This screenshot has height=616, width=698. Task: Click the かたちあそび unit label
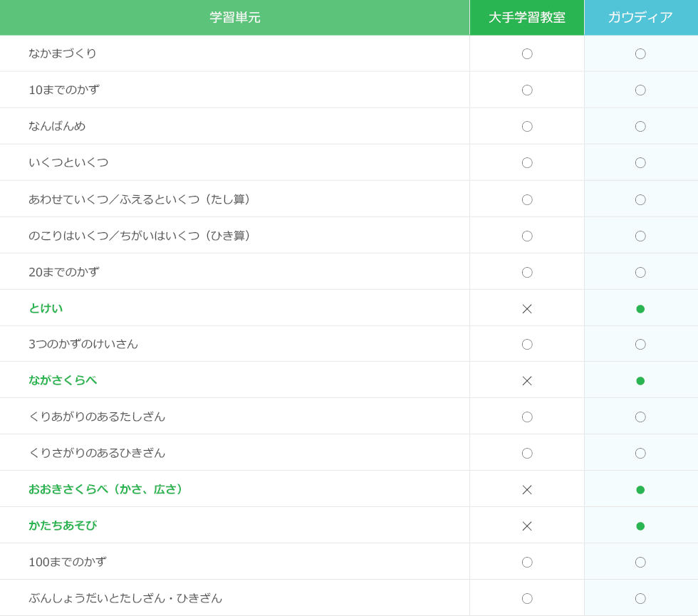(x=63, y=526)
